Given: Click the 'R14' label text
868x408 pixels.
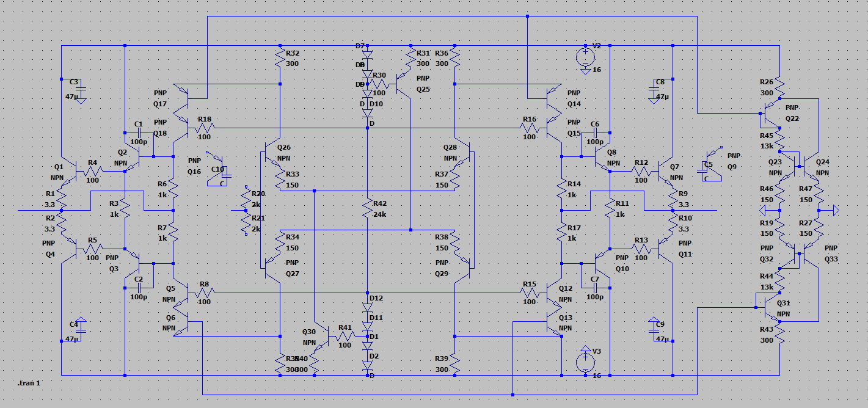Looking at the screenshot, I should (x=574, y=184).
